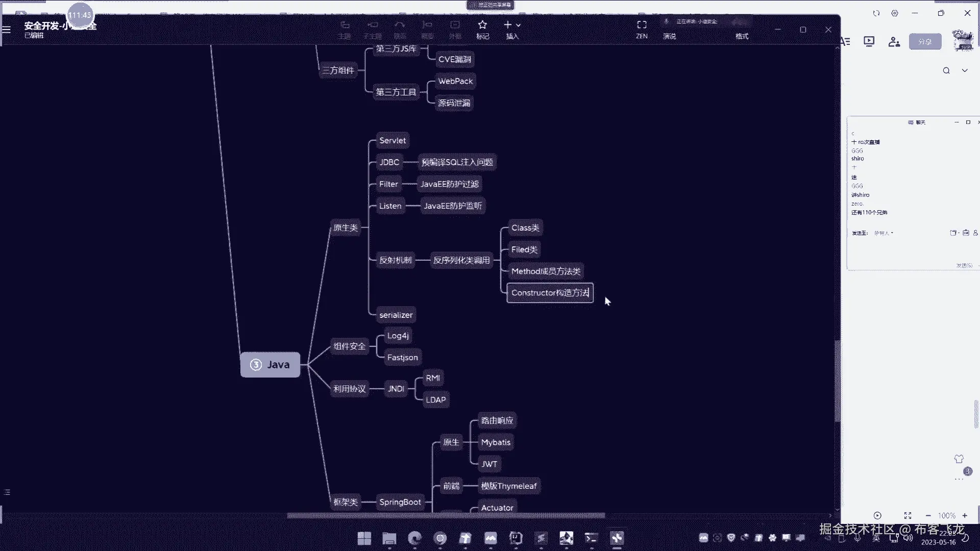This screenshot has height=551, width=980.
Task: Click the 演说 pitch mode menu item
Action: coord(669,36)
